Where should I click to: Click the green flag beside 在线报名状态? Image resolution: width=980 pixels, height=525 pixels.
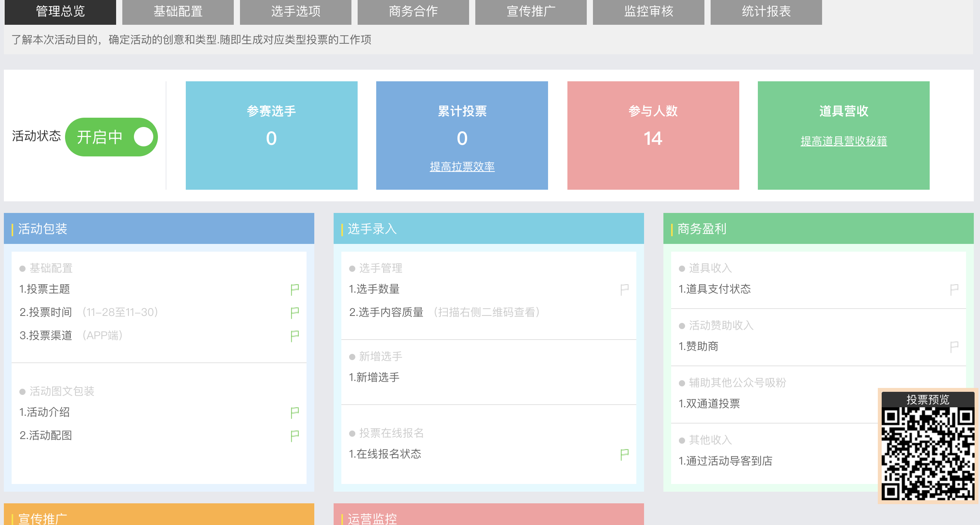624,454
